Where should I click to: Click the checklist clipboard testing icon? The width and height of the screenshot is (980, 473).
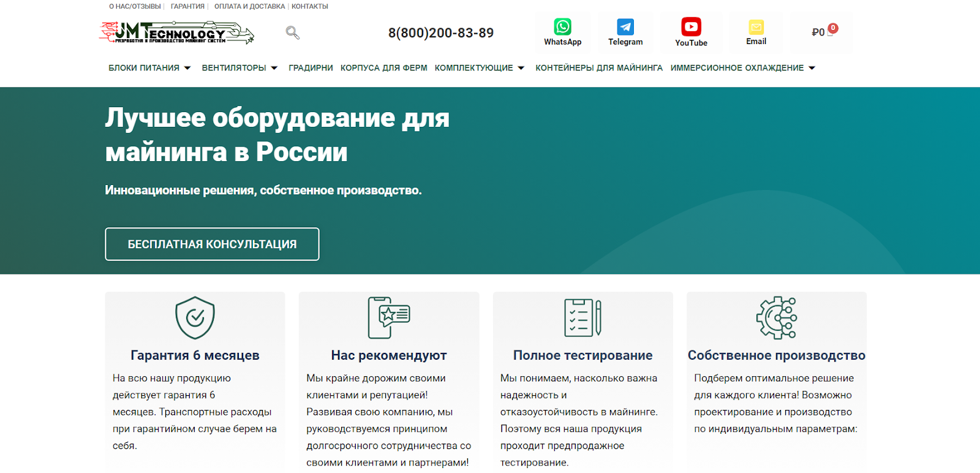pyautogui.click(x=582, y=317)
